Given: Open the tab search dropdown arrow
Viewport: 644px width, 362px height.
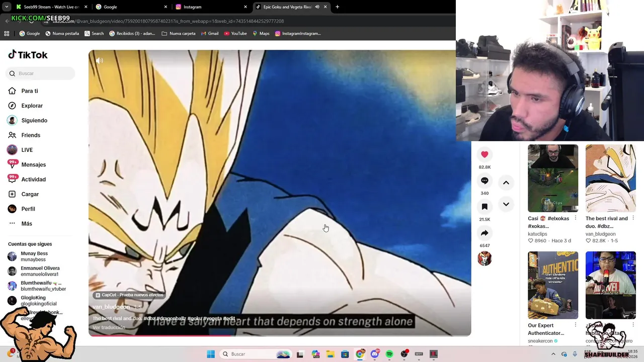Looking at the screenshot, I should point(7,7).
